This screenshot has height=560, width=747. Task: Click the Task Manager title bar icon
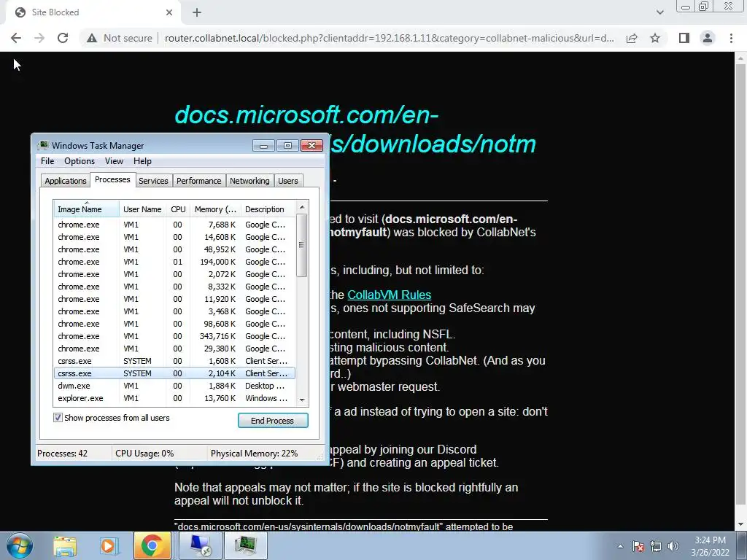pyautogui.click(x=43, y=145)
